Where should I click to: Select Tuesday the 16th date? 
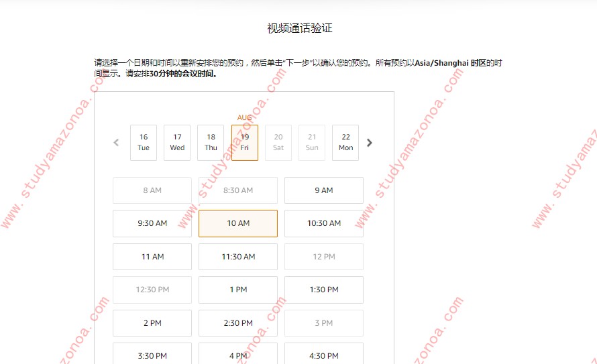point(144,143)
